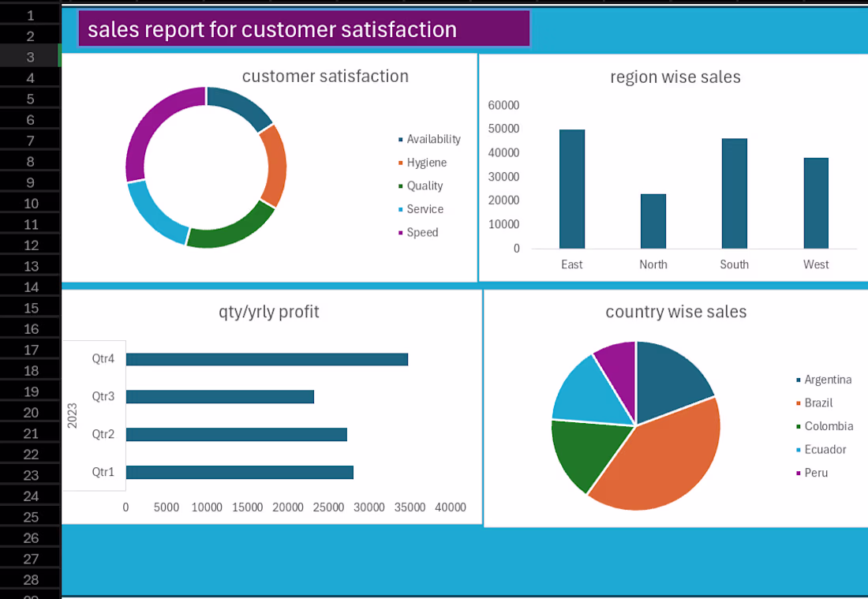Select row header 20
The image size is (868, 599).
click(30, 413)
